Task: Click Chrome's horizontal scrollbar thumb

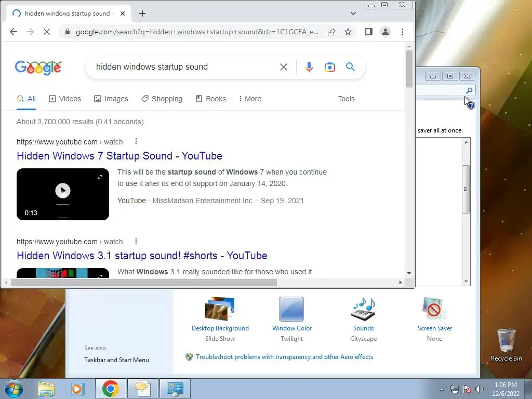Action: tap(144, 282)
